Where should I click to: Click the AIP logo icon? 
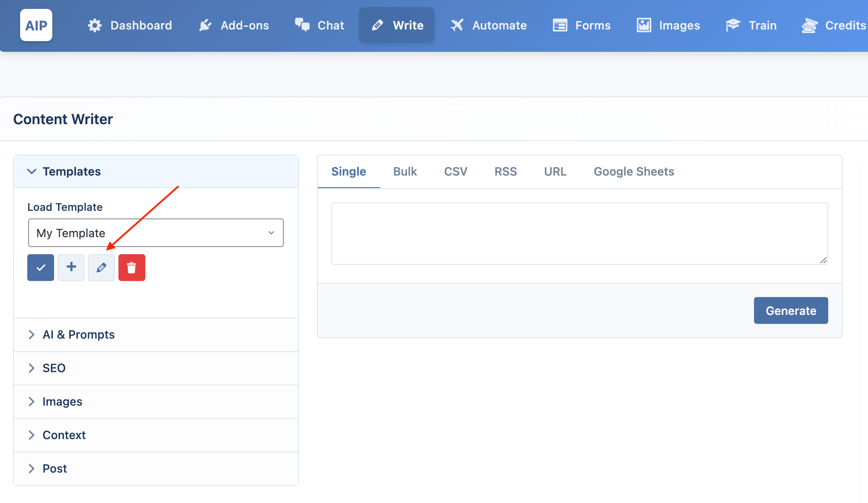point(36,25)
